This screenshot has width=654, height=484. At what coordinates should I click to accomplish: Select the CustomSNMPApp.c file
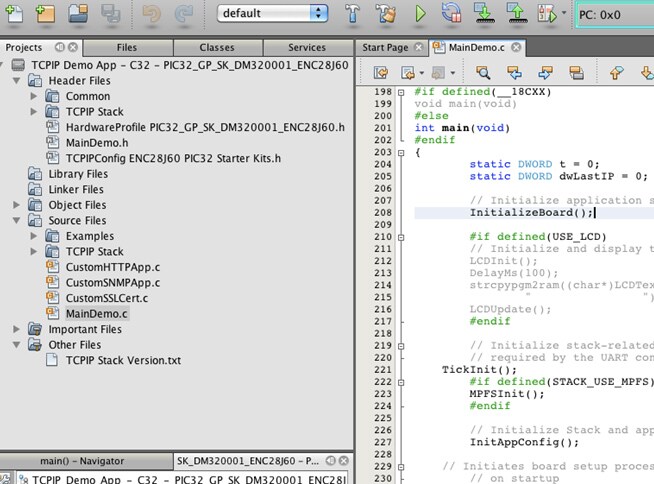pyautogui.click(x=113, y=282)
